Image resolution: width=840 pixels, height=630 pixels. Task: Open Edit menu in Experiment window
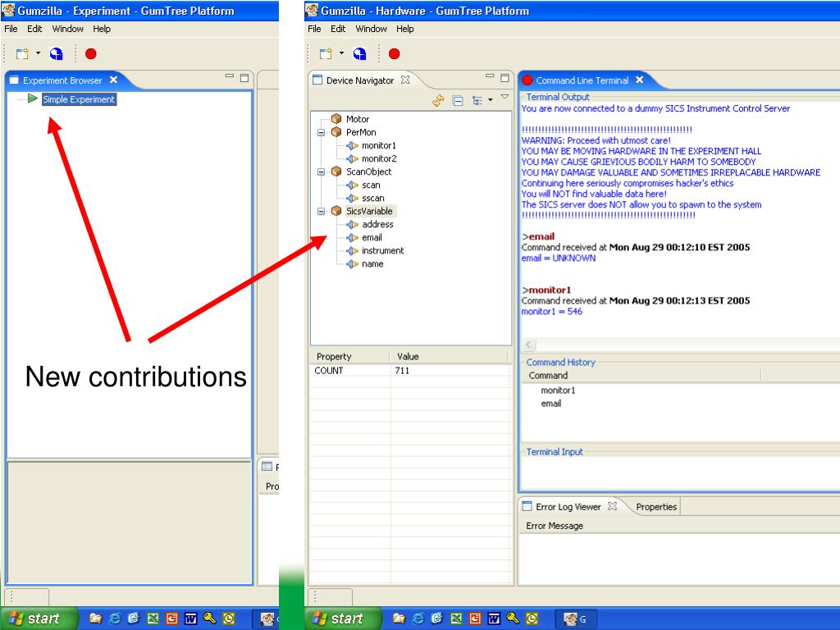click(x=34, y=29)
